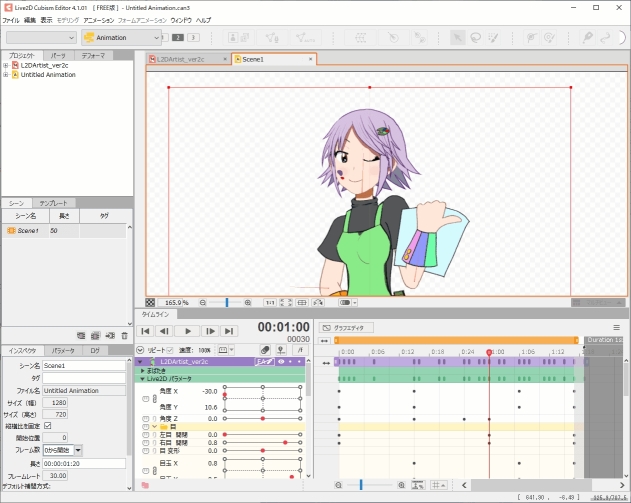
Task: Toggle the Repeat checkbox in the timeline
Action: [x=170, y=350]
